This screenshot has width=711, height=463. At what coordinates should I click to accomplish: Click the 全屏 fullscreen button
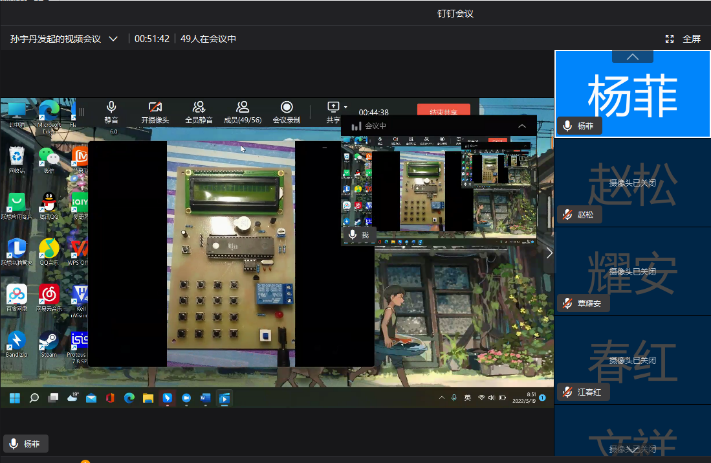click(x=683, y=39)
